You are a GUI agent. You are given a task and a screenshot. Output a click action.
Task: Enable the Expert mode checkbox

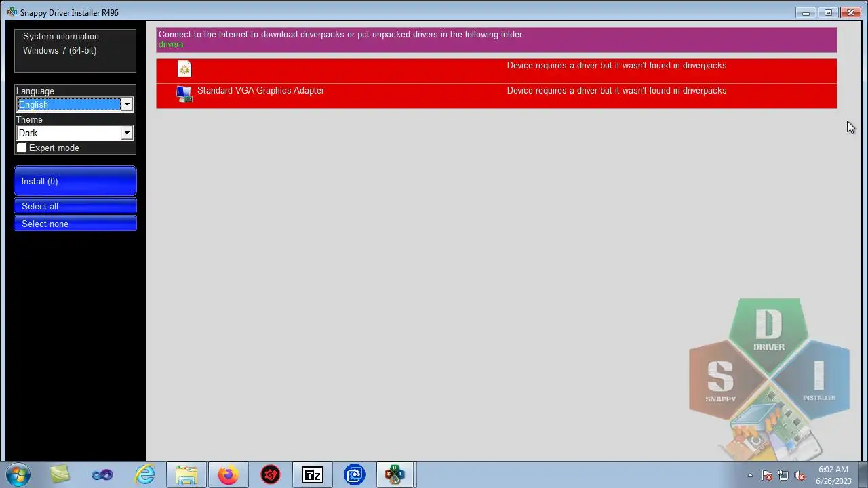pyautogui.click(x=22, y=148)
